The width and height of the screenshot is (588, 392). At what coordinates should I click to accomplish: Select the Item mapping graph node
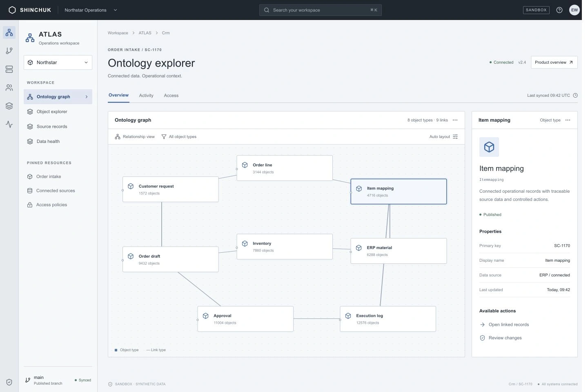coord(399,192)
